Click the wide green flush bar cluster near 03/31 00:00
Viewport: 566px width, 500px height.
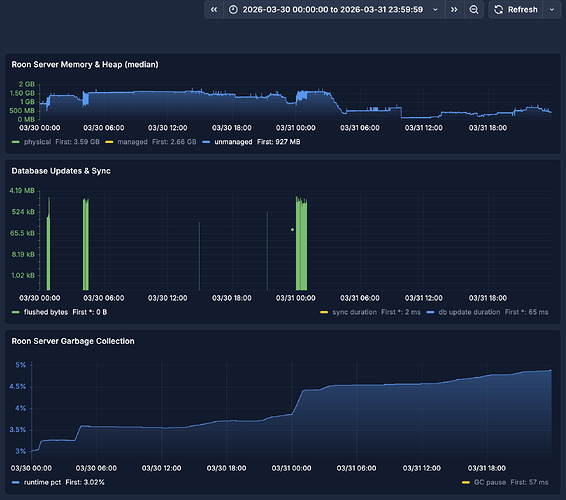click(301, 244)
